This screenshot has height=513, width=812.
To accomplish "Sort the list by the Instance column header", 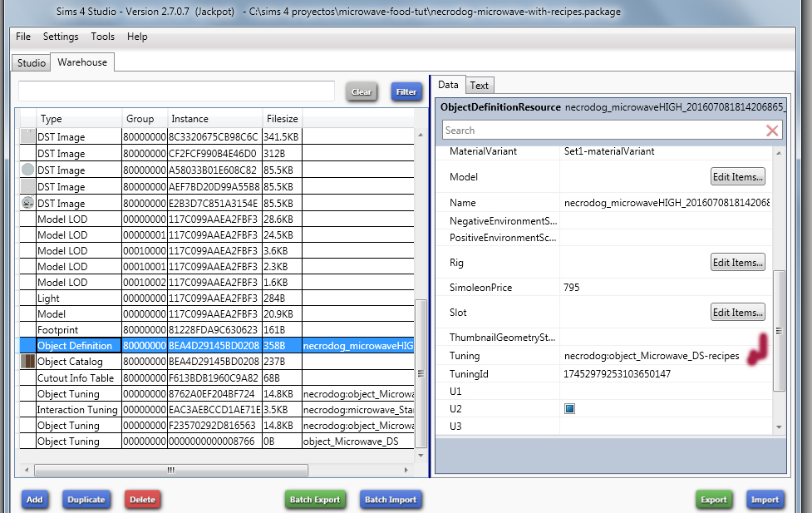I will click(x=215, y=119).
